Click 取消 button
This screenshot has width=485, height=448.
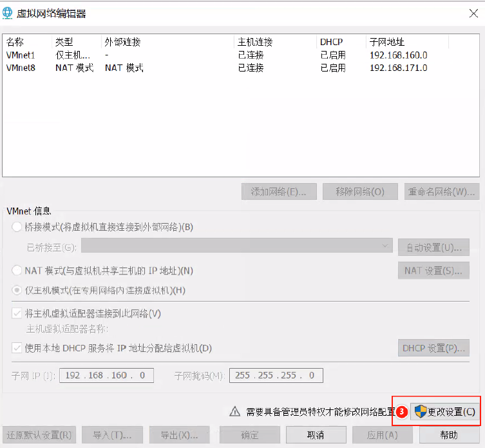(316, 435)
